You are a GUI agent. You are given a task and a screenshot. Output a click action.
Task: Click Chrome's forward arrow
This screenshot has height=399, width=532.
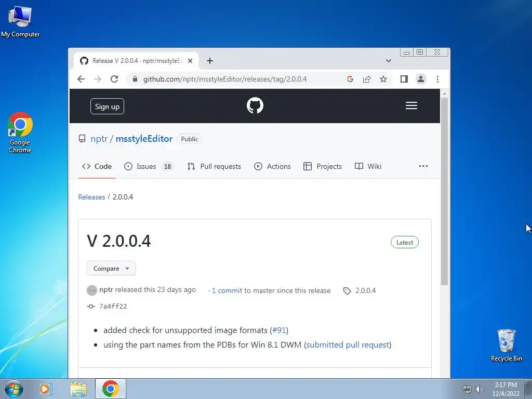(98, 79)
